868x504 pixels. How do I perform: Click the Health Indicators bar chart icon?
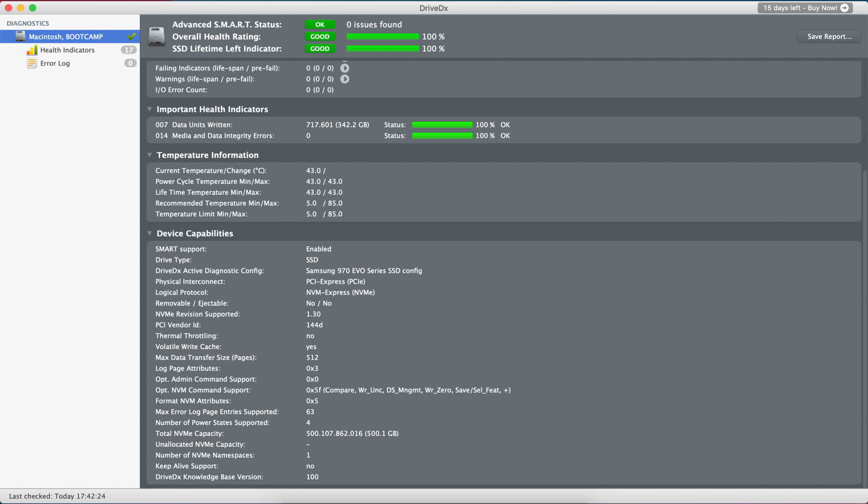coord(32,50)
